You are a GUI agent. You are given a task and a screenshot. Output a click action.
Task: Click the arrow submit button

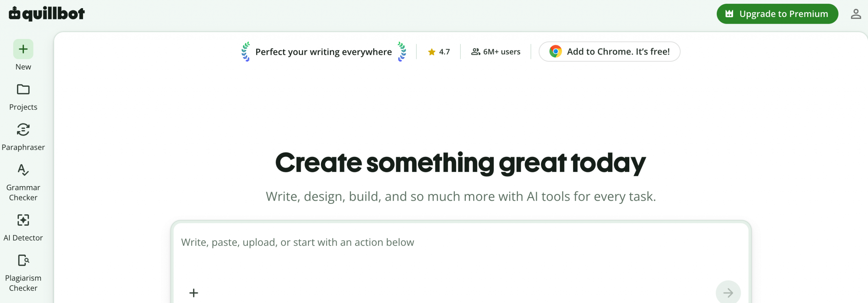pyautogui.click(x=728, y=292)
